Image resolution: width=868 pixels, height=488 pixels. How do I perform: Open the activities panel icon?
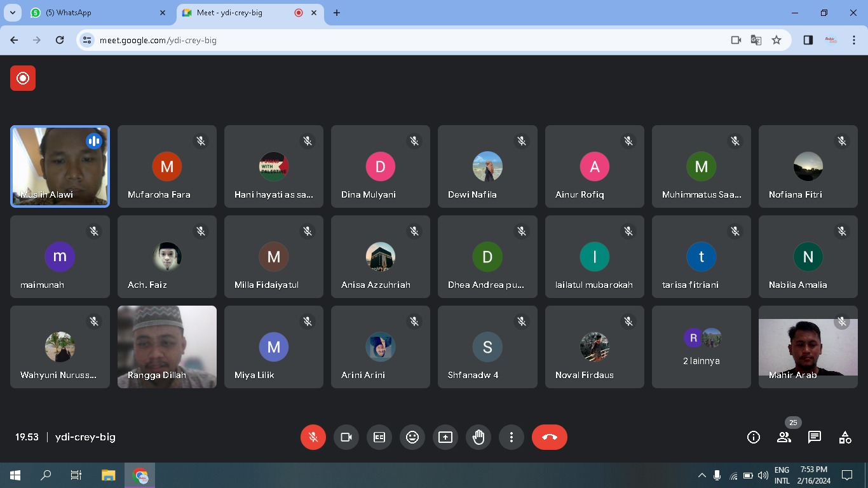(x=845, y=437)
